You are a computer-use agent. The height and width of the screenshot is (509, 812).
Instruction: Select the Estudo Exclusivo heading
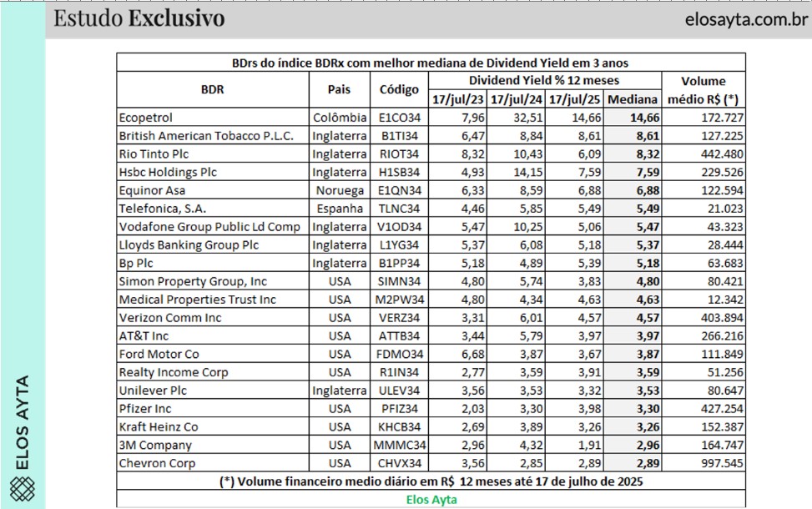[139, 18]
